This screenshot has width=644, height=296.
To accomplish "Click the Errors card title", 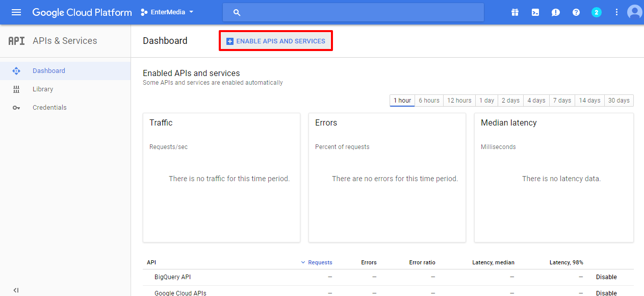I will [x=326, y=123].
